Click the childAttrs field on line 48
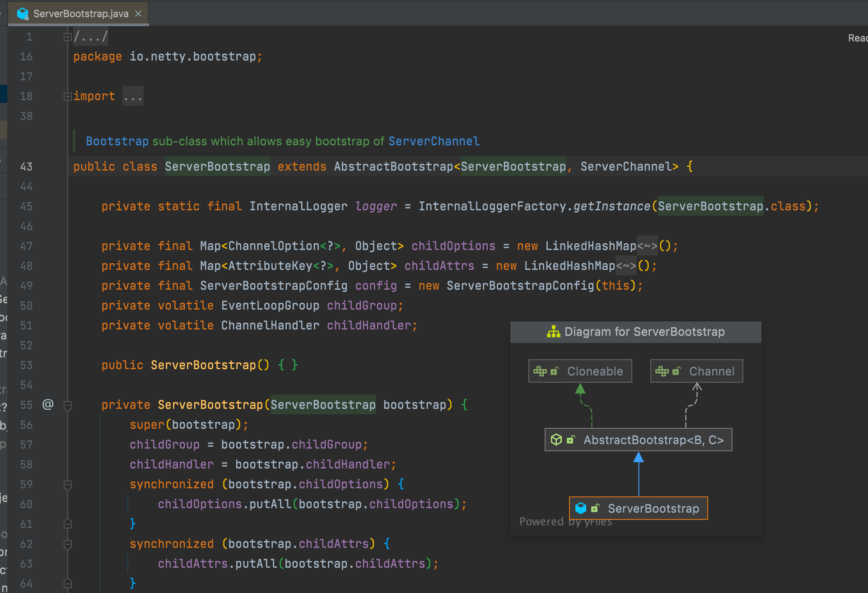 [x=439, y=266]
